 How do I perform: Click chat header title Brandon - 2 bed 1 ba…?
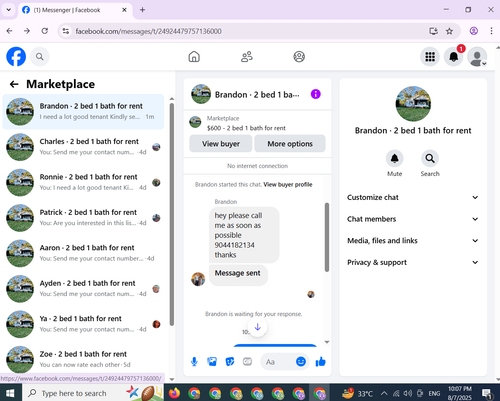[x=257, y=95]
